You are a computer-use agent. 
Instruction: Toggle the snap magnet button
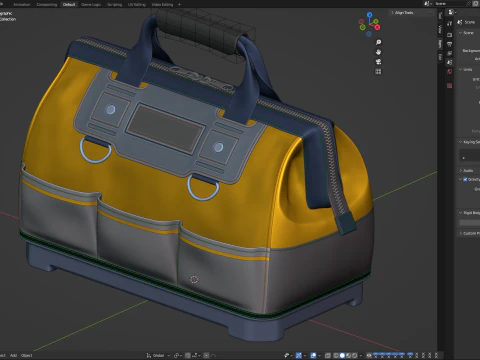pos(188,355)
